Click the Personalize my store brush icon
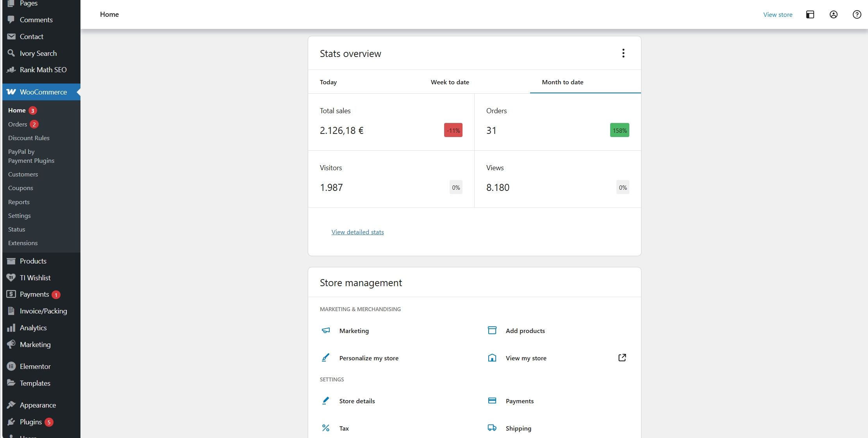This screenshot has width=868, height=438. click(326, 358)
